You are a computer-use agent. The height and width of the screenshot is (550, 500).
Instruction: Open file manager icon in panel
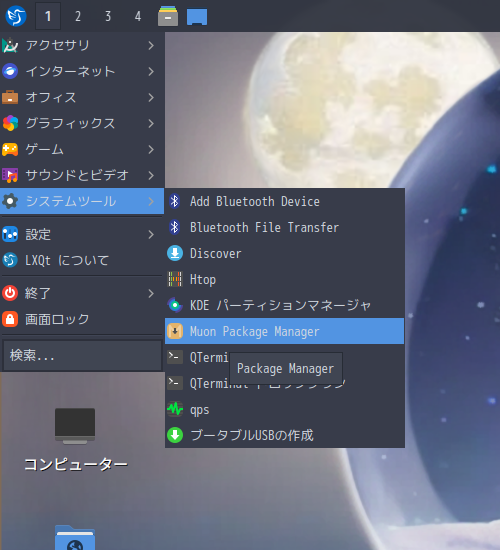point(168,16)
